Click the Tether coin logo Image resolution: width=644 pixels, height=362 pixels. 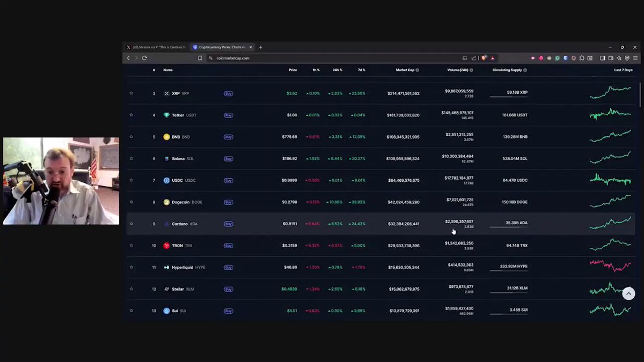166,115
